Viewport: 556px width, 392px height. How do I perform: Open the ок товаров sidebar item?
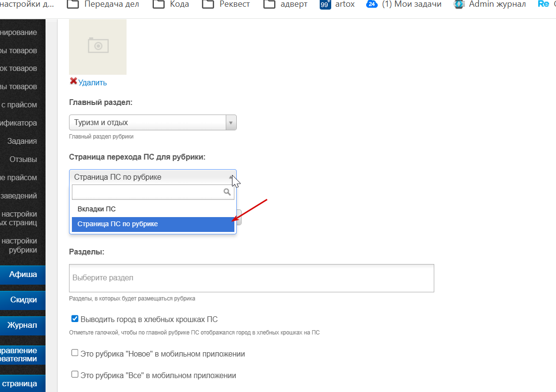[x=18, y=69]
